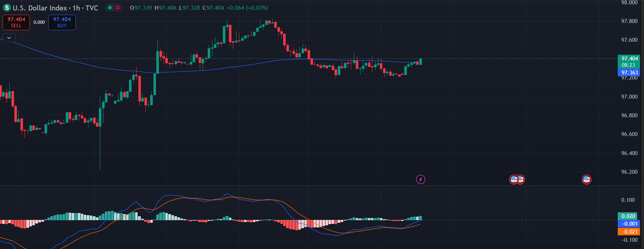Screen dimensions: 644x249
Task: Click the close value C97.404 in the header
Action: [x=213, y=8]
